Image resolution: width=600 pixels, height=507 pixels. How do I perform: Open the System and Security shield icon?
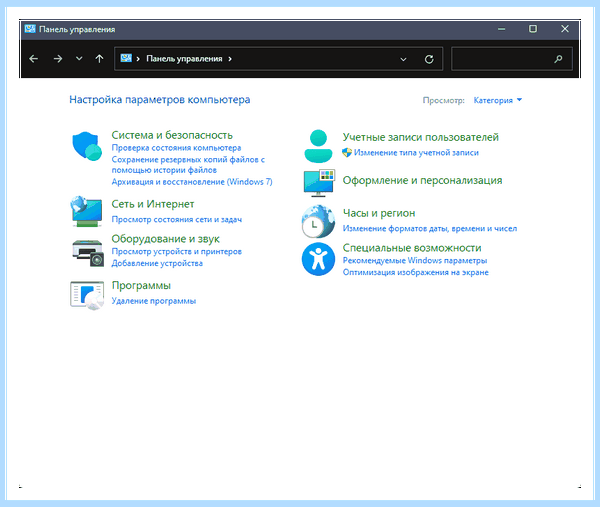tap(87, 146)
